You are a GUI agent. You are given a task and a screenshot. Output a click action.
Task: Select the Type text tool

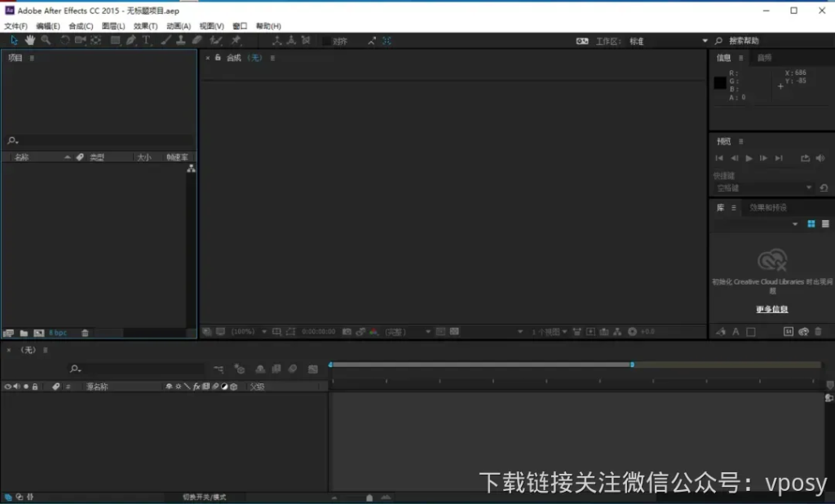147,41
